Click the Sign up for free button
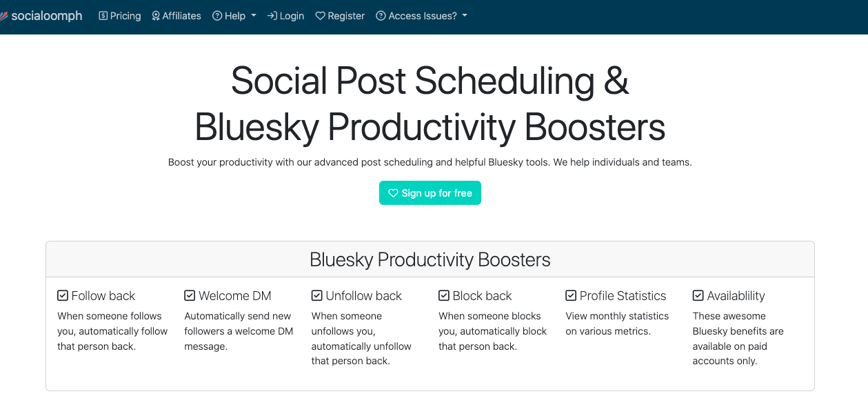The width and height of the screenshot is (868, 396). coord(430,193)
